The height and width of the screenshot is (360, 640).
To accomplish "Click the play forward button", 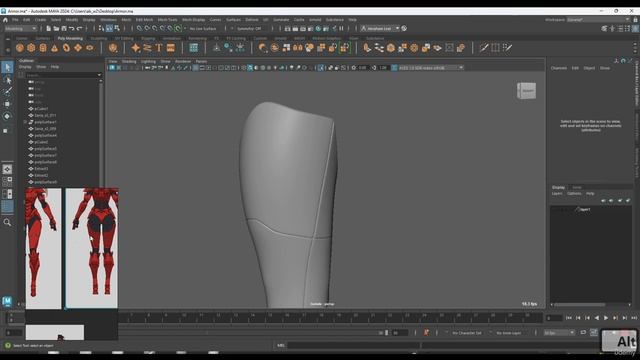I will click(606, 318).
